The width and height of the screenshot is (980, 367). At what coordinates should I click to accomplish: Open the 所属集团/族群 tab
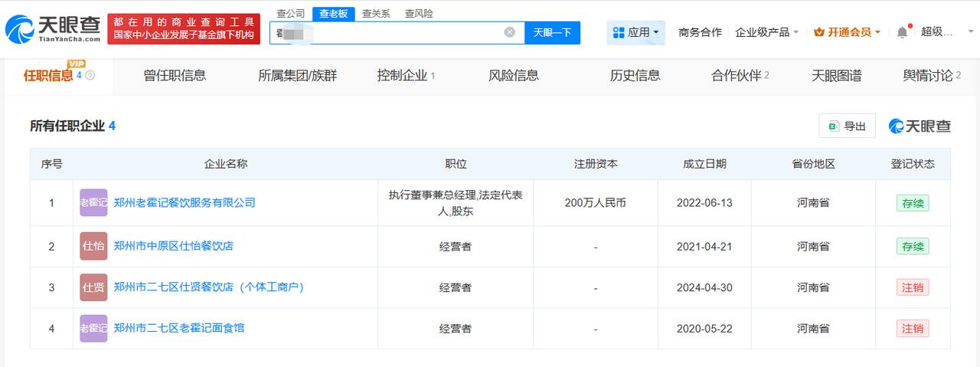click(297, 76)
